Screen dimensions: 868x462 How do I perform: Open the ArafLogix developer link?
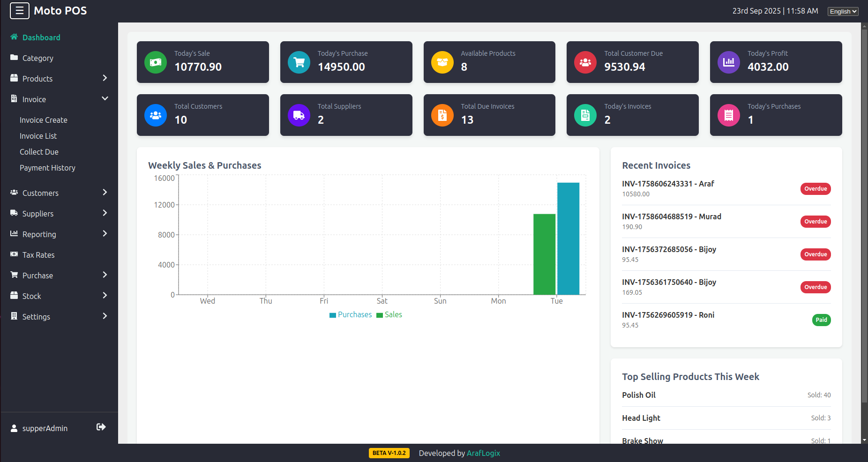click(483, 453)
